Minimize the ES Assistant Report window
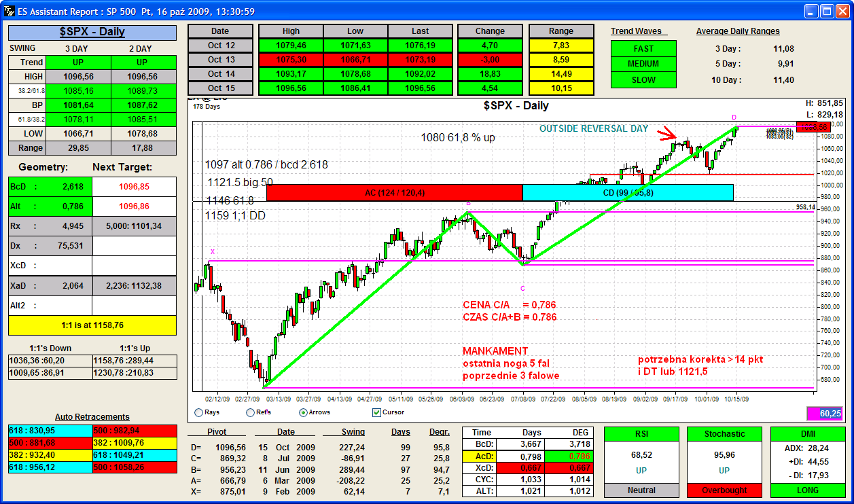The image size is (854, 504). pyautogui.click(x=811, y=11)
